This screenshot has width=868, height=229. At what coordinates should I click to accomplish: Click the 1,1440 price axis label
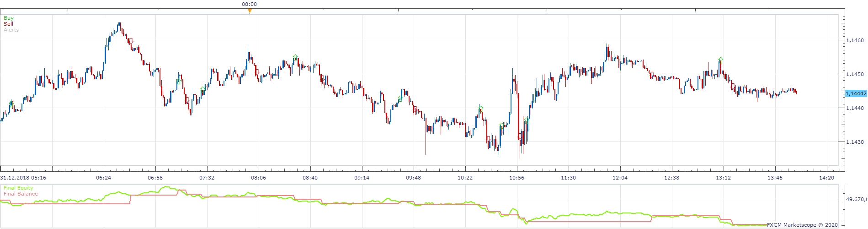(x=855, y=108)
